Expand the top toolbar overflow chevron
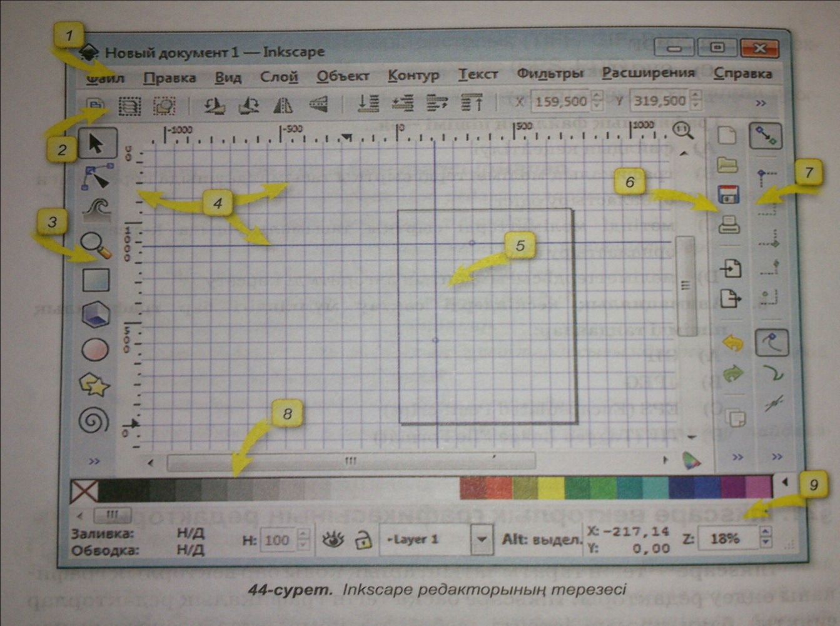The width and height of the screenshot is (840, 626). (761, 103)
